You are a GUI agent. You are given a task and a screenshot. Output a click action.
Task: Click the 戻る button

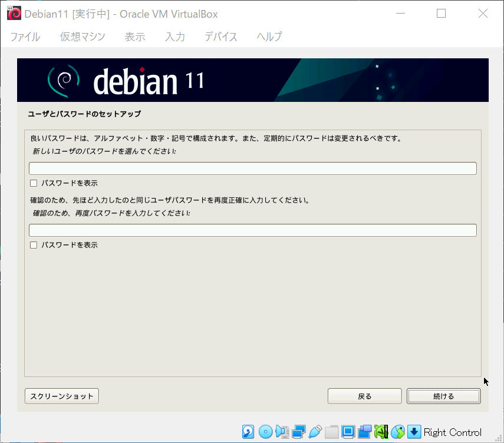pos(364,396)
